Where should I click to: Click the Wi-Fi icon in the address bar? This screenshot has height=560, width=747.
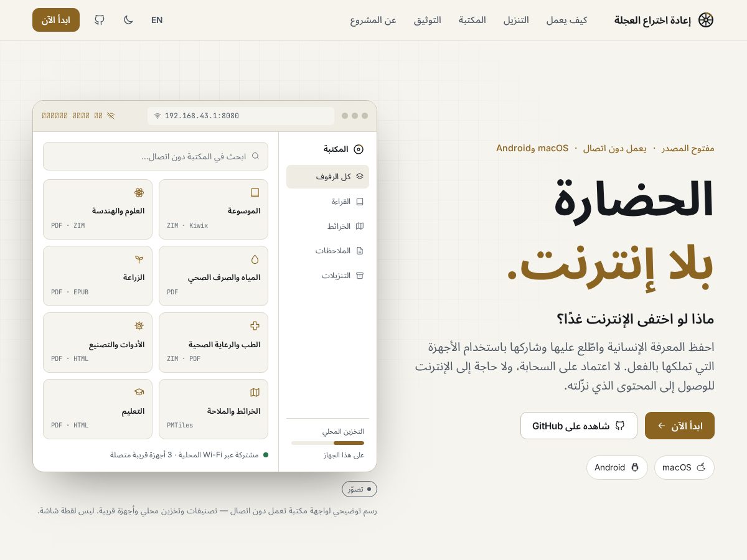click(157, 116)
